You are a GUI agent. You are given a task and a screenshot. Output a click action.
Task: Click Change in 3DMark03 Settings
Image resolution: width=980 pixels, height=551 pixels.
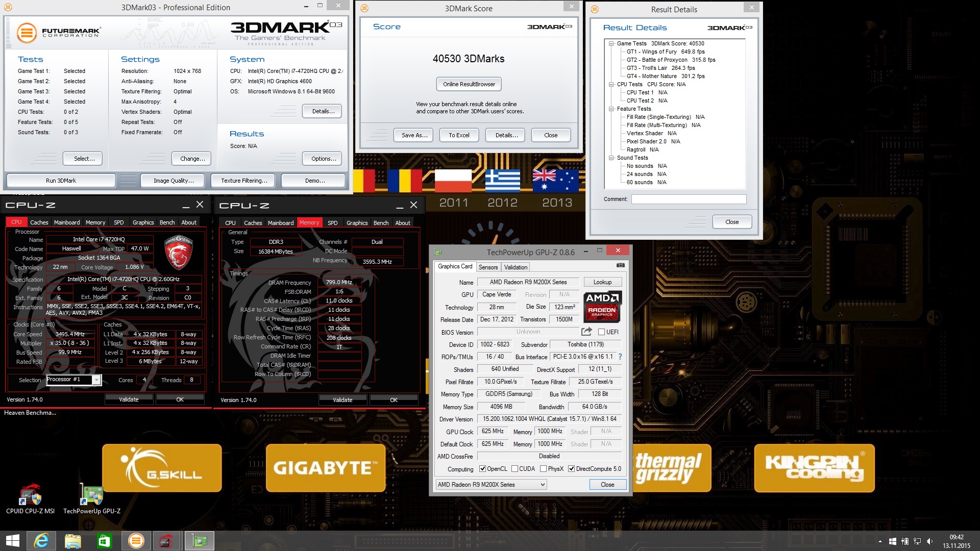(192, 159)
